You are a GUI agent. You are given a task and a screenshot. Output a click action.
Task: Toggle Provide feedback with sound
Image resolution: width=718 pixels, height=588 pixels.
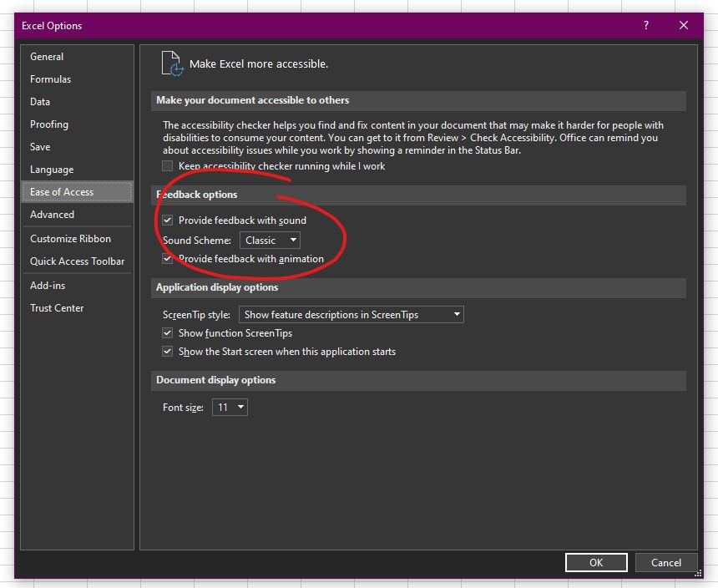click(168, 220)
